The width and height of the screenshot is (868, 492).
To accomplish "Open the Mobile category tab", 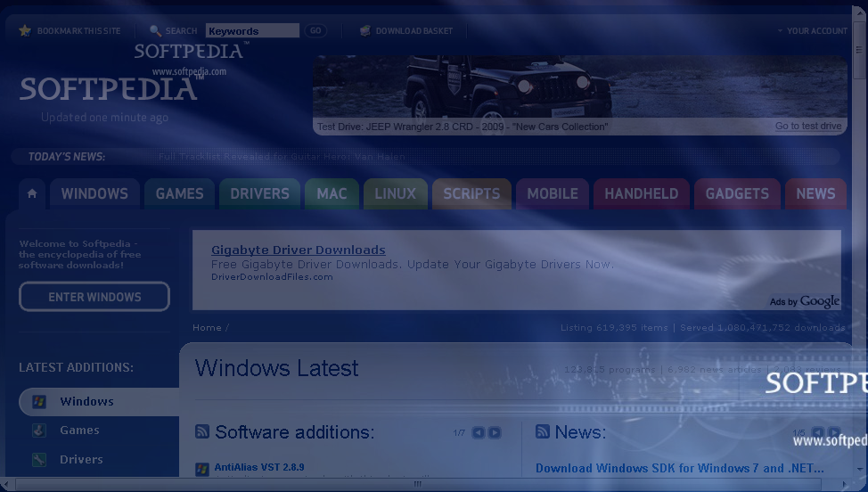I will tap(553, 193).
